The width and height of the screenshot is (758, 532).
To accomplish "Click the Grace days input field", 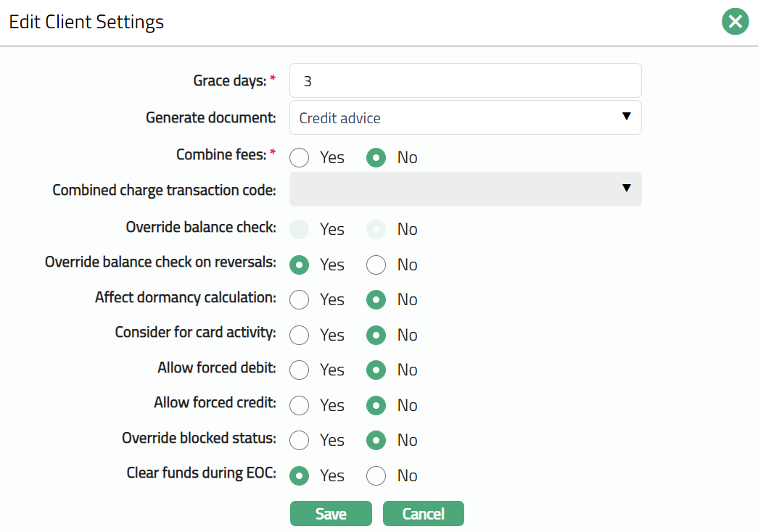I will click(x=465, y=80).
